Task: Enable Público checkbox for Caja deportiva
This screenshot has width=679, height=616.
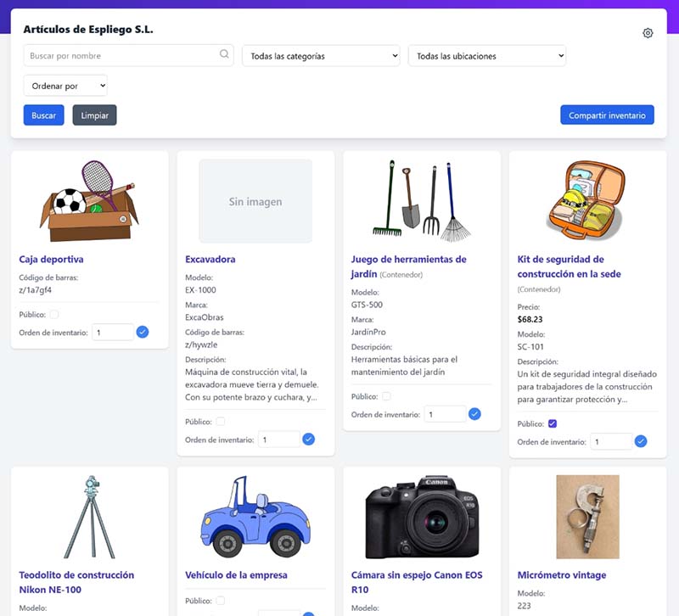Action: [53, 314]
